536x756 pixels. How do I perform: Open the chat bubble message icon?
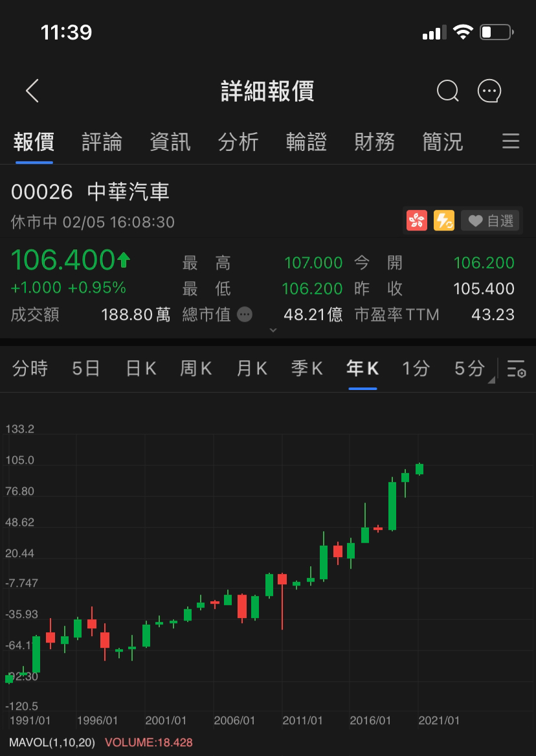[489, 91]
